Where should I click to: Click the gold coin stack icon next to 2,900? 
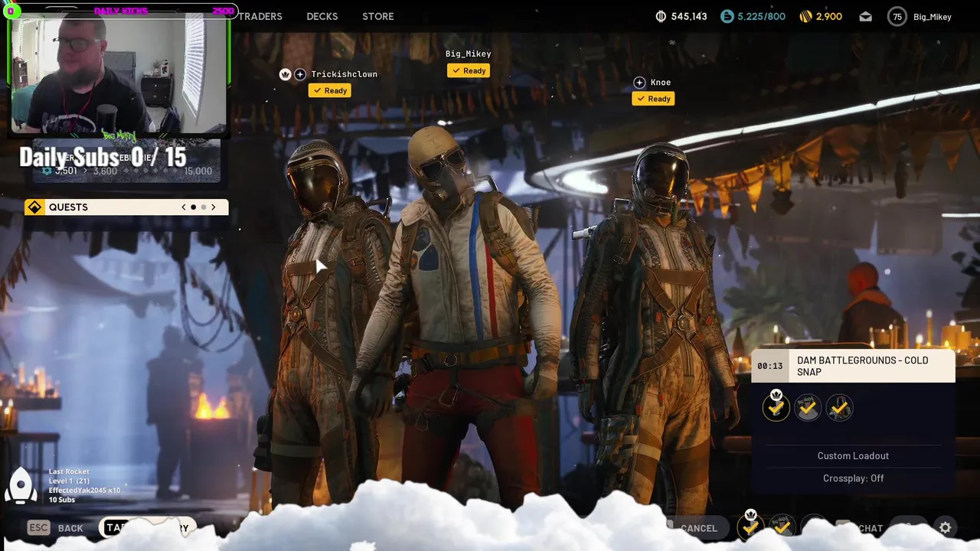pos(805,16)
